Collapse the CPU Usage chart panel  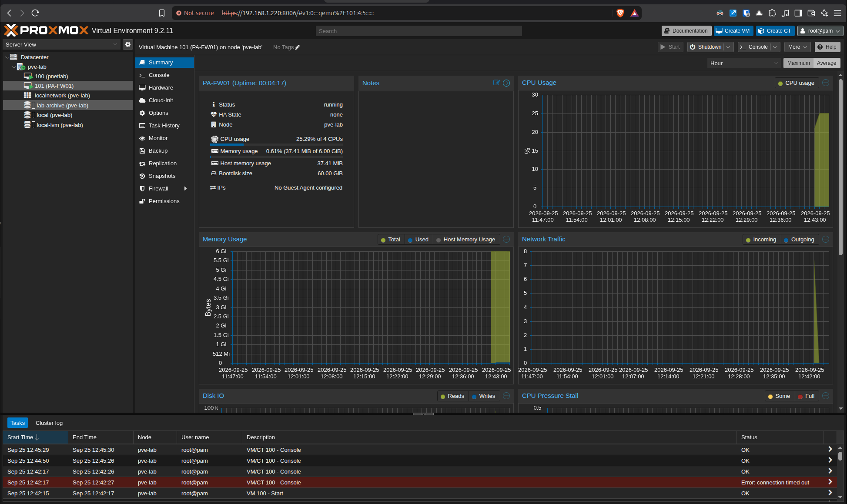click(826, 83)
